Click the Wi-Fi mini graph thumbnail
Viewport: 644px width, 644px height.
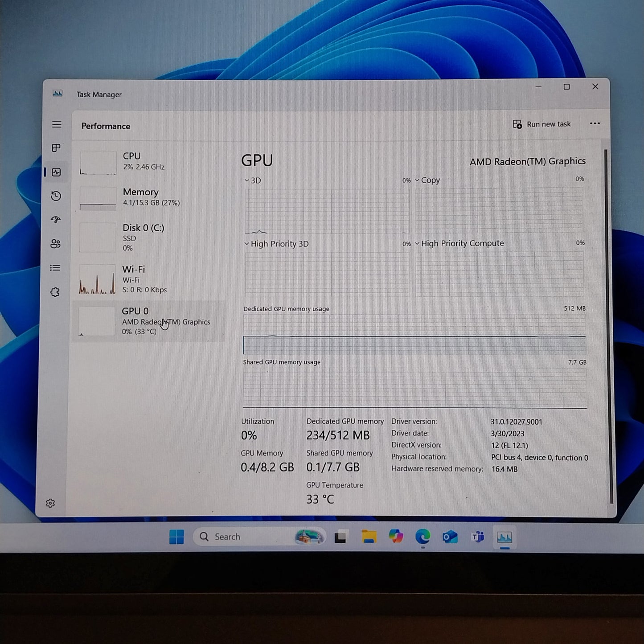(97, 279)
